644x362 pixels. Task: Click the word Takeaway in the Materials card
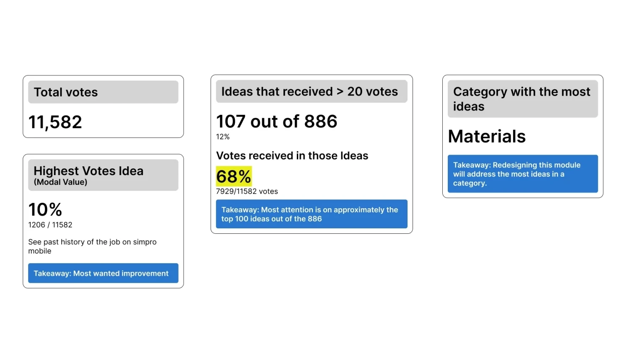(471, 165)
